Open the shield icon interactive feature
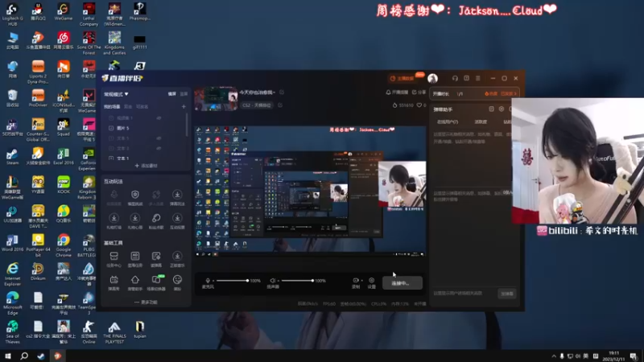644x362 pixels. click(x=134, y=195)
